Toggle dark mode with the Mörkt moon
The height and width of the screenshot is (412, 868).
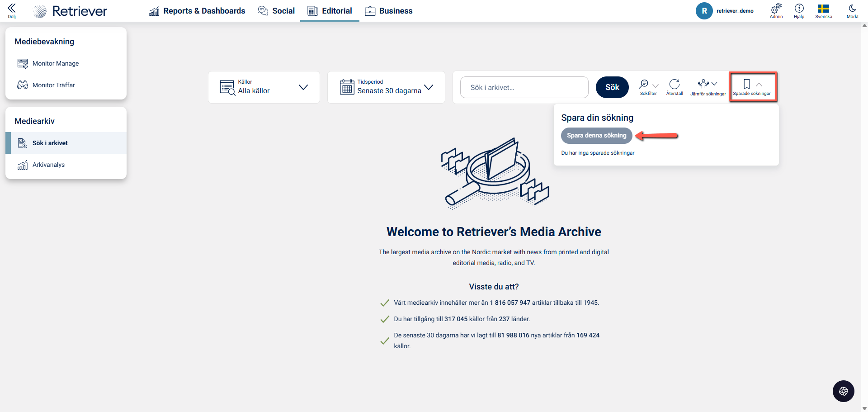(853, 11)
